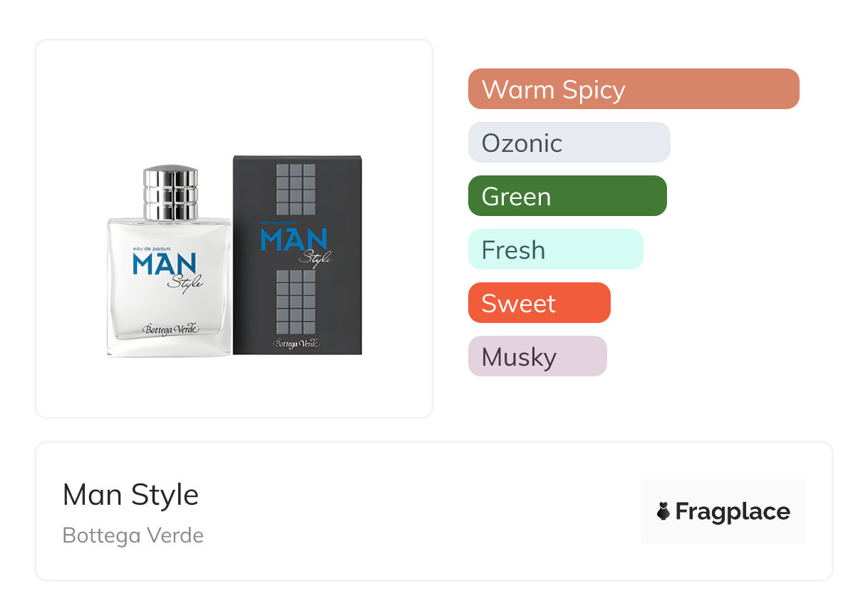The width and height of the screenshot is (868, 616).
Task: Click the blue MAN logo on the box
Action: (293, 239)
